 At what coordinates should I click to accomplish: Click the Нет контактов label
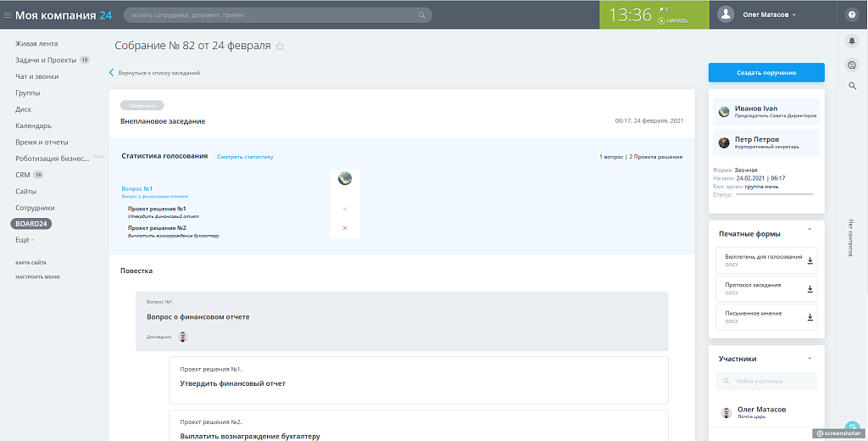pos(852,237)
